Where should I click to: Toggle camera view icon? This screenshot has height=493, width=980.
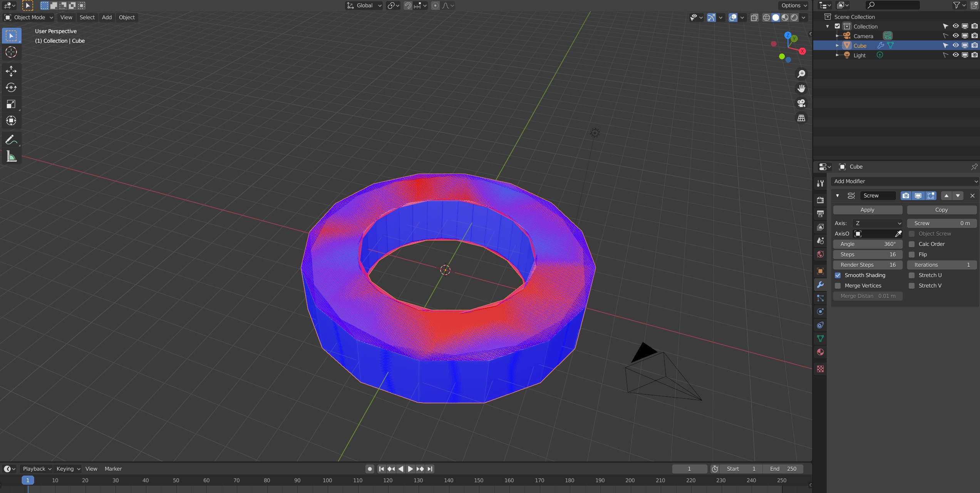(x=801, y=103)
